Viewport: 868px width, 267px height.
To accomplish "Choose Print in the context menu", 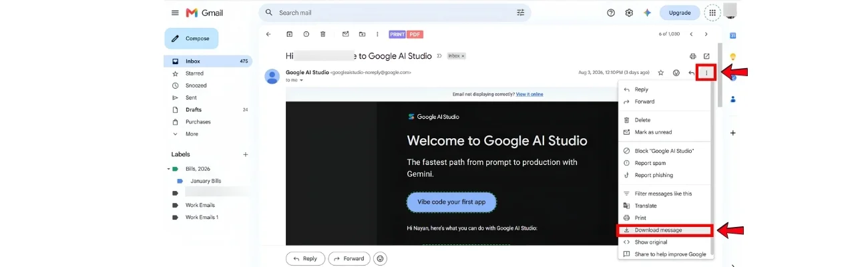I will (666, 218).
